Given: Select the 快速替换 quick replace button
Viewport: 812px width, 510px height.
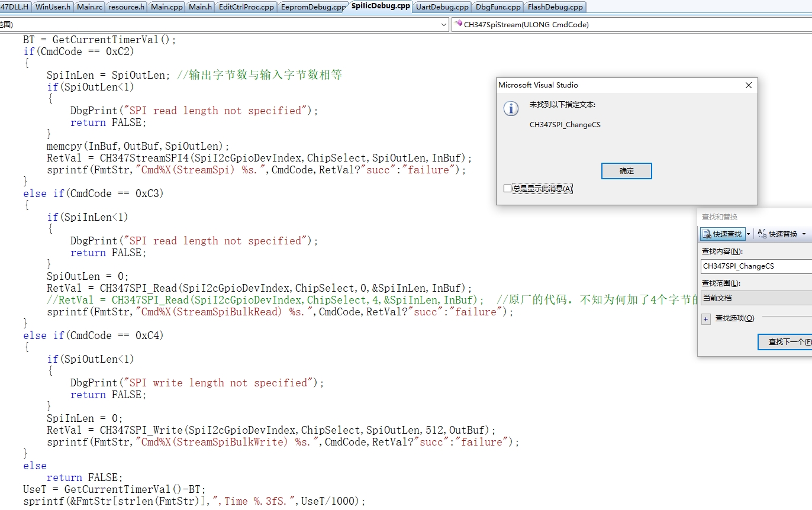Looking at the screenshot, I should 778,234.
